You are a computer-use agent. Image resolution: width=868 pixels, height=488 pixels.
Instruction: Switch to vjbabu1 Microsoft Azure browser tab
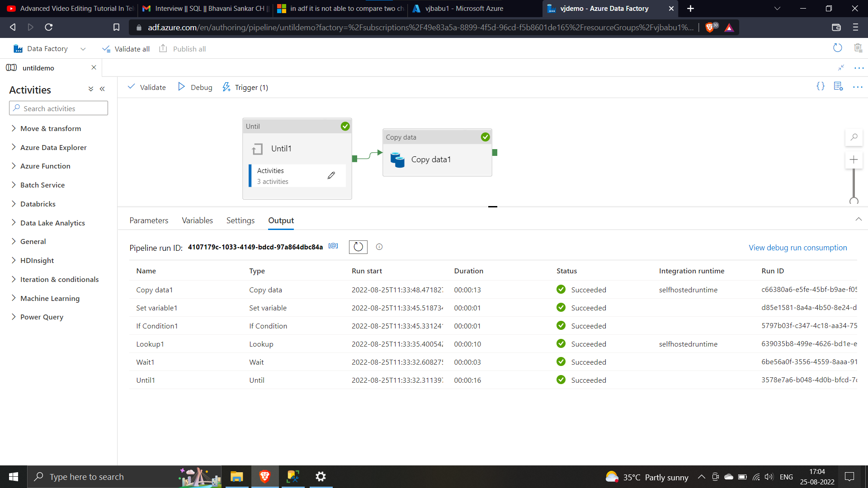[x=475, y=9]
